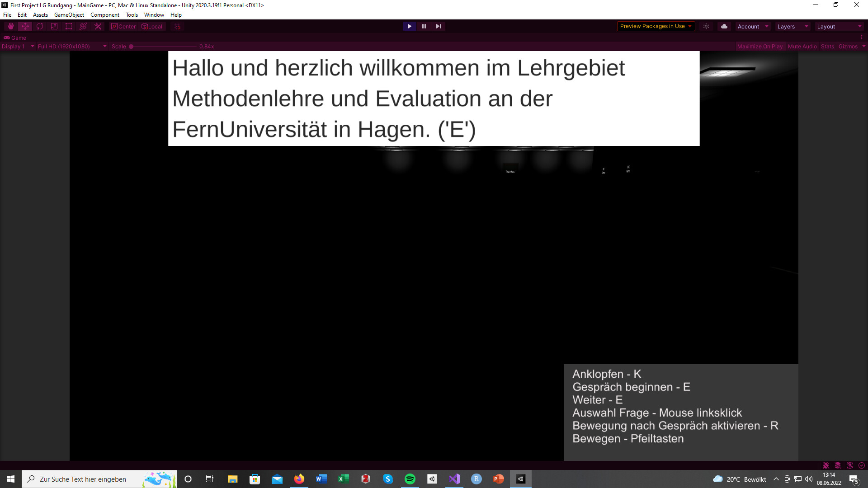Click the grid snapping icon
The width and height of the screenshot is (868, 488).
(x=177, y=26)
